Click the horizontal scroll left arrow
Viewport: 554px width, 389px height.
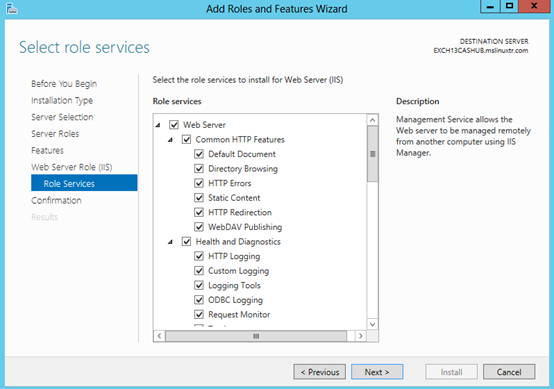tap(159, 336)
